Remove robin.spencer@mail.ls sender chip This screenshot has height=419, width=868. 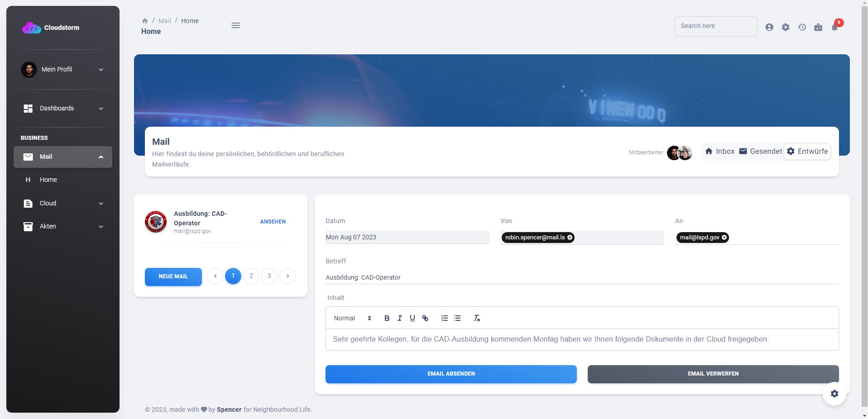point(570,238)
